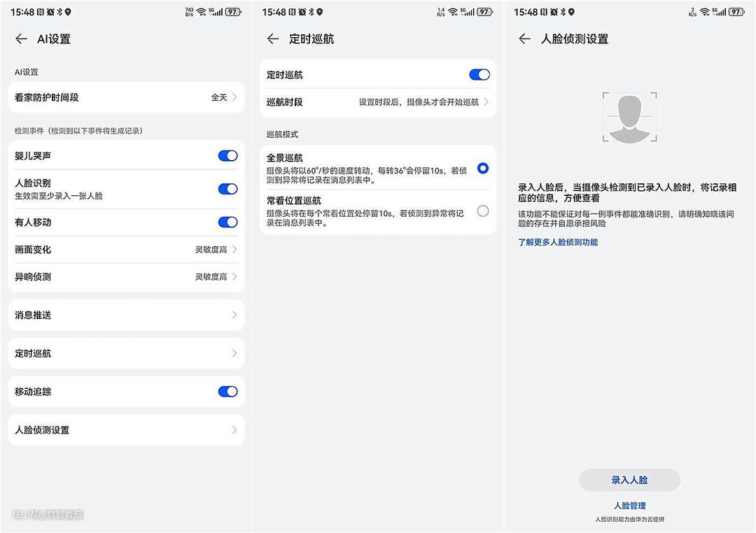The height and width of the screenshot is (533, 756).
Task: Turn off 人脸识别 toggle
Action: [227, 189]
